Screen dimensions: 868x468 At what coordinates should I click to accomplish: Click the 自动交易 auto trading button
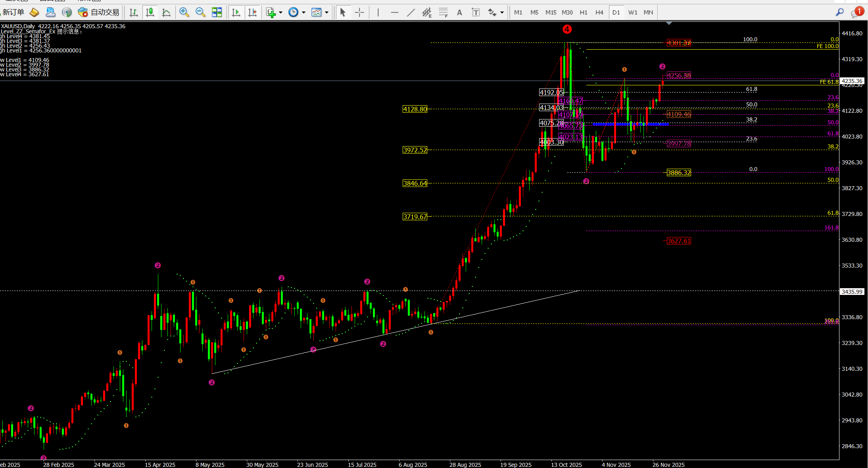(99, 12)
